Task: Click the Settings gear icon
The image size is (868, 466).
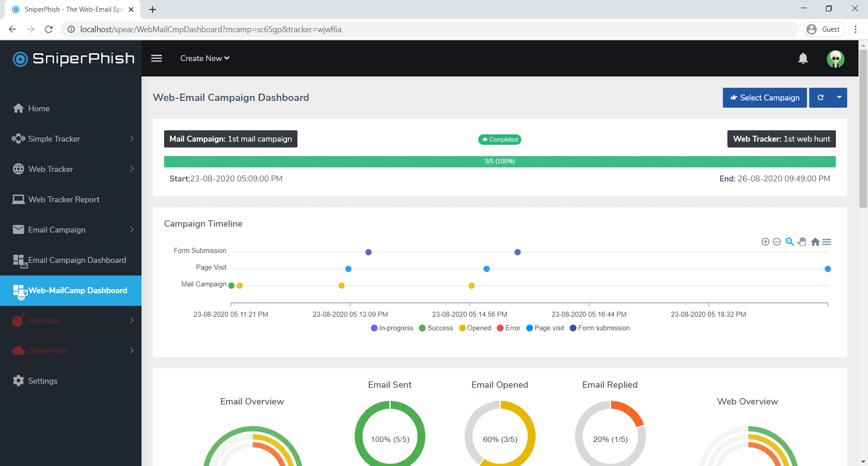Action: click(x=19, y=380)
